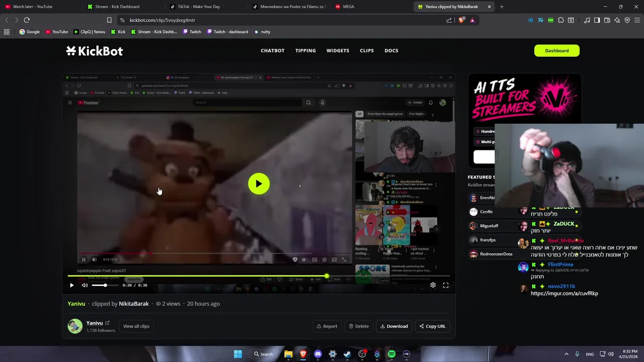
Task: Go back to the previous page
Action: coord(7,20)
